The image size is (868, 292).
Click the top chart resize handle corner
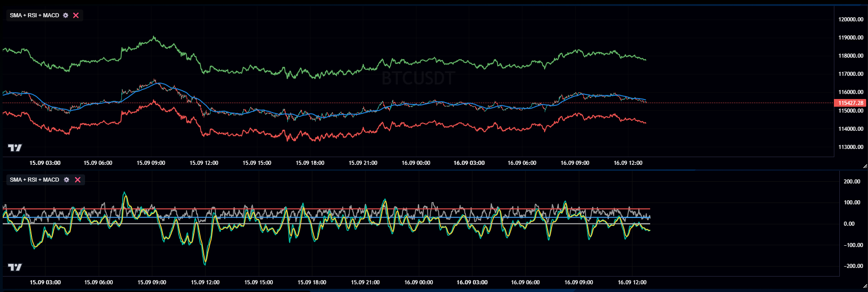tap(865, 166)
